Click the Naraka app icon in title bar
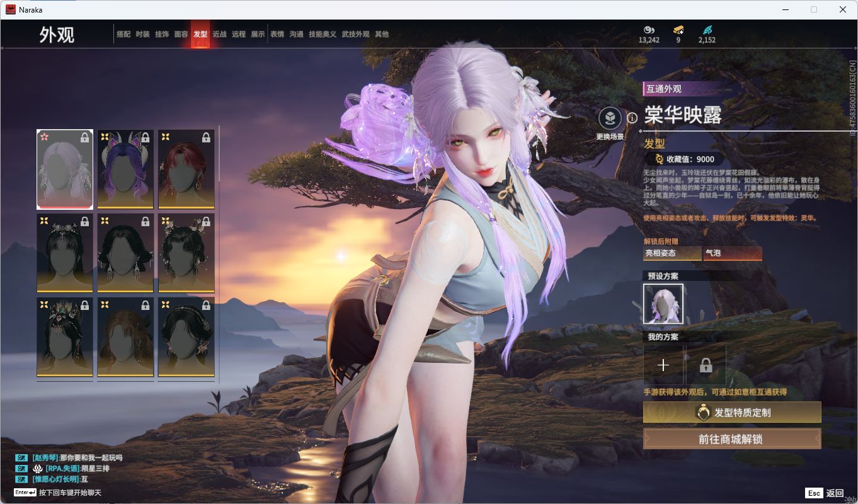858x504 pixels. point(10,9)
